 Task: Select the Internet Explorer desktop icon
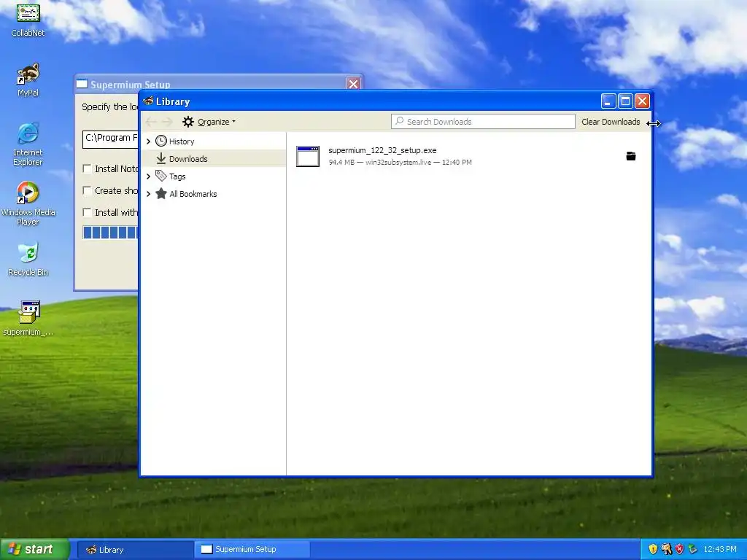[x=28, y=144]
